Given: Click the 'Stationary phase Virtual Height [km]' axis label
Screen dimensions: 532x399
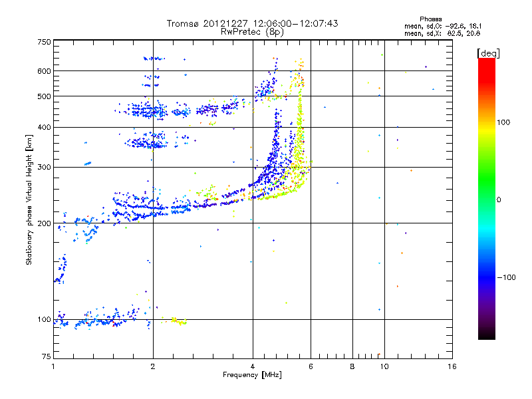Looking at the screenshot, I should pos(29,199).
